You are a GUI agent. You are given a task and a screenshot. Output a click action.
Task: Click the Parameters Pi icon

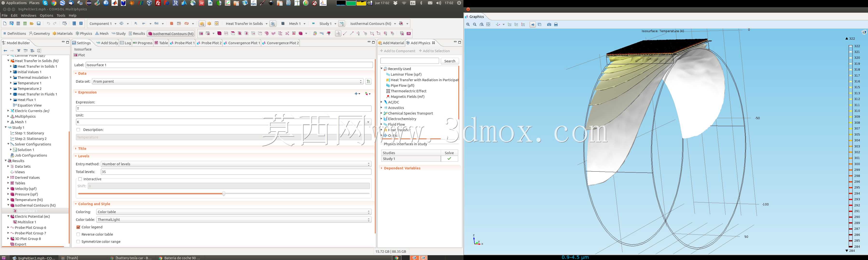(x=136, y=24)
